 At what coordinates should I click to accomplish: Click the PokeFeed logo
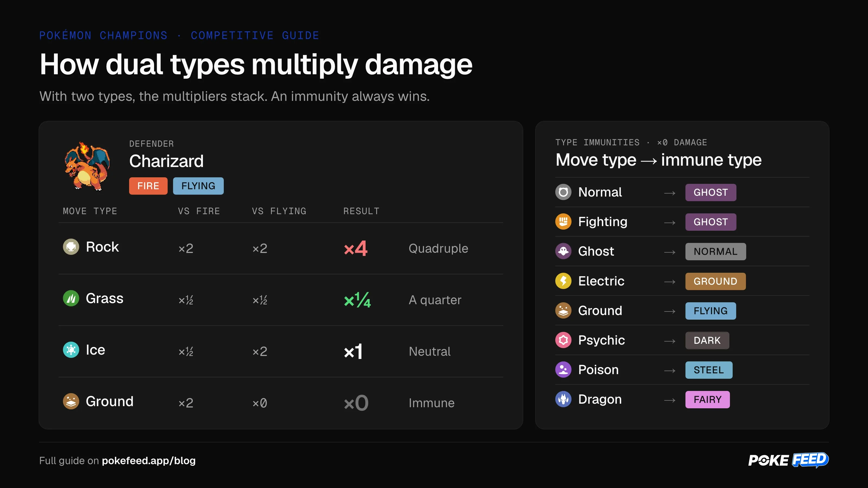coord(789,460)
